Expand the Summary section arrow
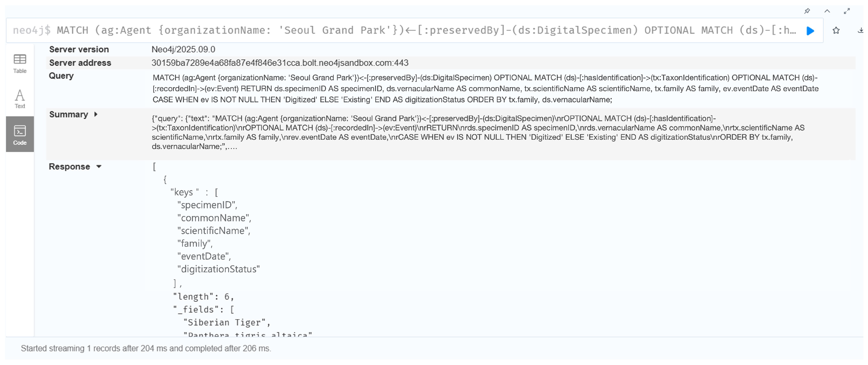Viewport: 868px width, 365px height. (x=96, y=114)
